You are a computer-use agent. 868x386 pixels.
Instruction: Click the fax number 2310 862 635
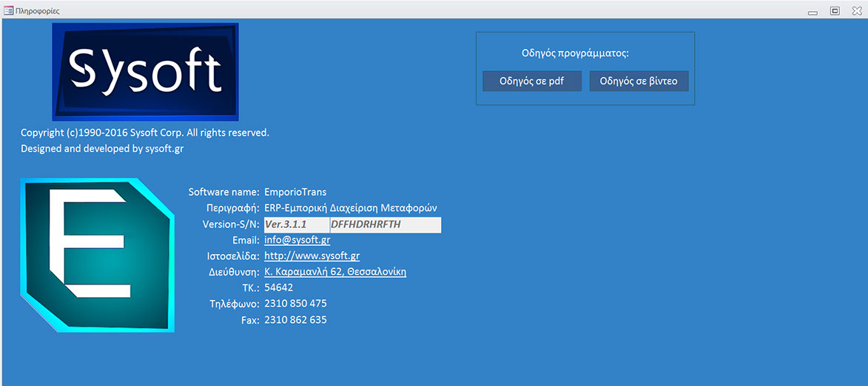pos(295,320)
